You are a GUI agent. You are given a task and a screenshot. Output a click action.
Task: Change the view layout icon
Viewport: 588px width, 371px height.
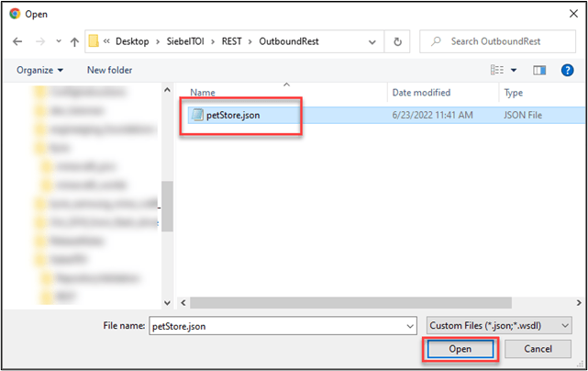(x=497, y=70)
